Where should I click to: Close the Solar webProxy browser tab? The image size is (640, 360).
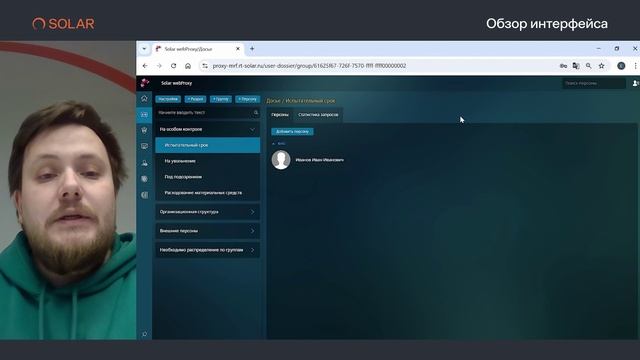[x=238, y=49]
